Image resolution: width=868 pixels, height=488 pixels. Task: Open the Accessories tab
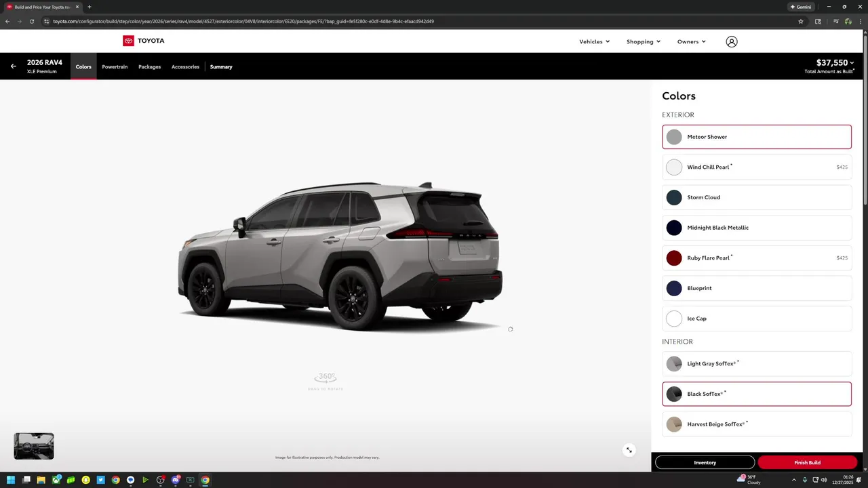coord(185,66)
